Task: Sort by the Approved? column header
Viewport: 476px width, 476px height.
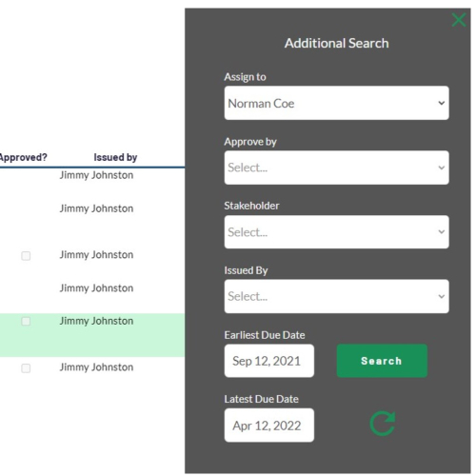Action: pyautogui.click(x=23, y=157)
